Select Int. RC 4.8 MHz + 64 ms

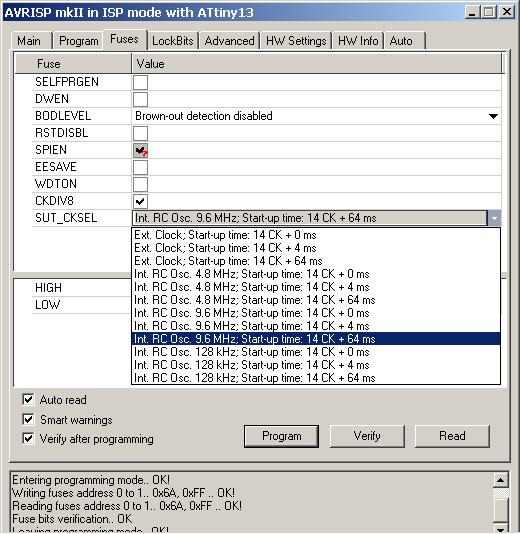316,300
